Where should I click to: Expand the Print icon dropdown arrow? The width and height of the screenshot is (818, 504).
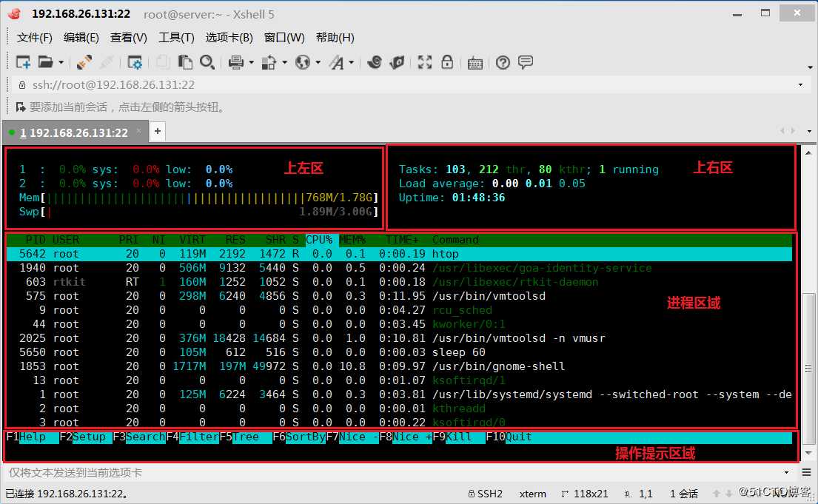252,63
